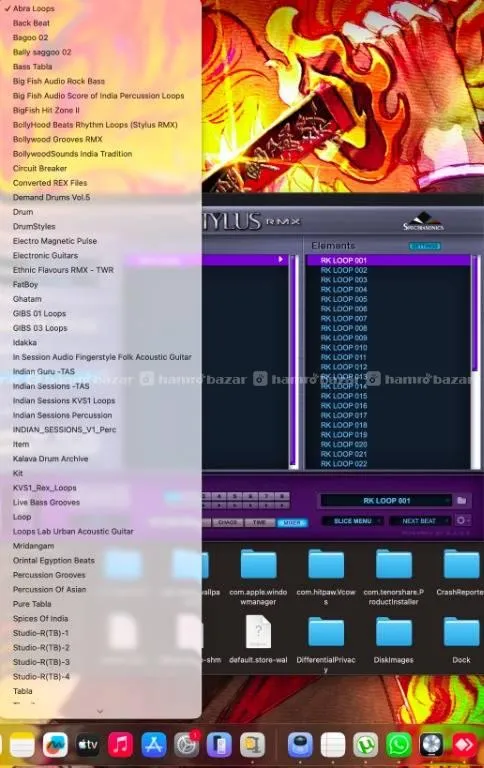The width and height of the screenshot is (484, 768).
Task: Open the SLICE MENU dropdown
Action: 353,521
